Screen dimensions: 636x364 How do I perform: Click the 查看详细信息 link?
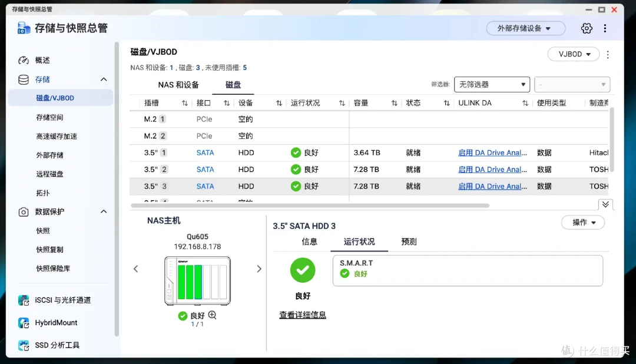point(303,315)
